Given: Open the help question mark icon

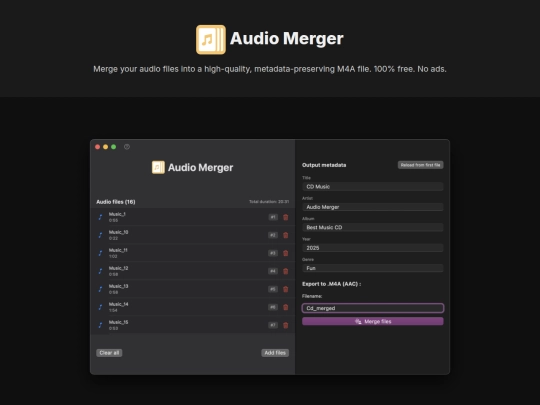Looking at the screenshot, I should [x=127, y=147].
